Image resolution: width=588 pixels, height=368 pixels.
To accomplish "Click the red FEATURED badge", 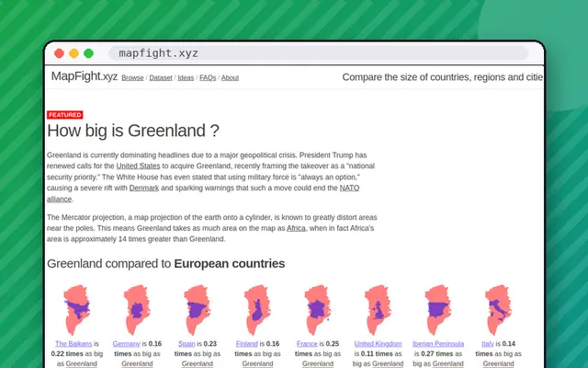I will [x=65, y=115].
